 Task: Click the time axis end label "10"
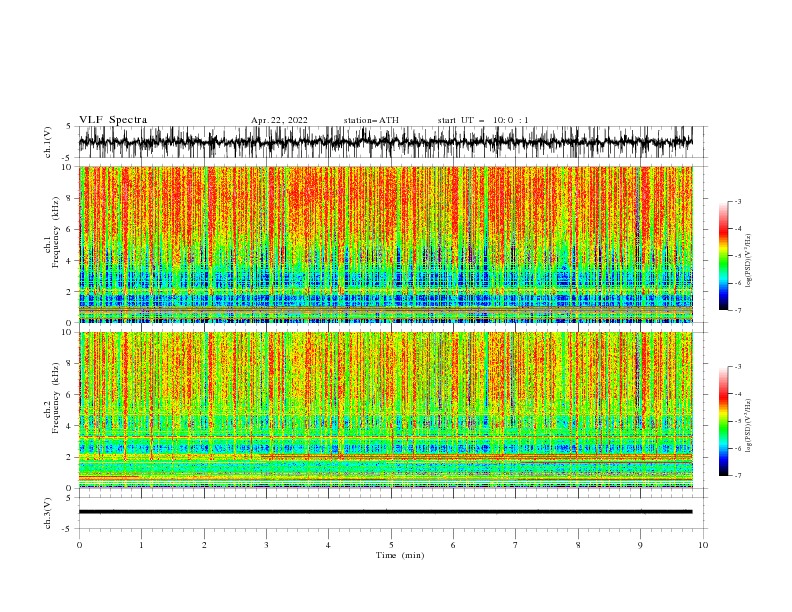(703, 545)
